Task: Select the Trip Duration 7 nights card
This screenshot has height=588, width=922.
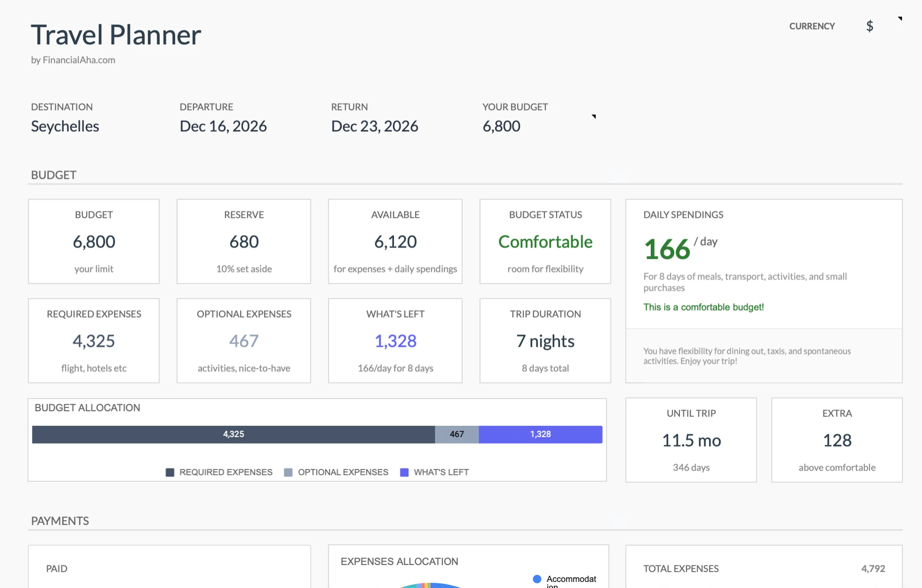Action: 545,341
